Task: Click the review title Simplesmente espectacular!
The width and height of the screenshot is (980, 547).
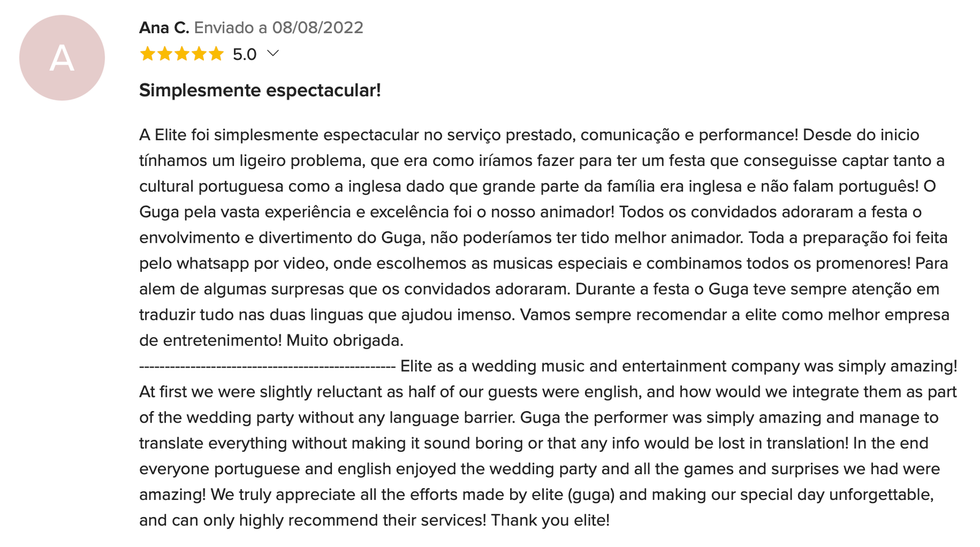Action: tap(260, 90)
